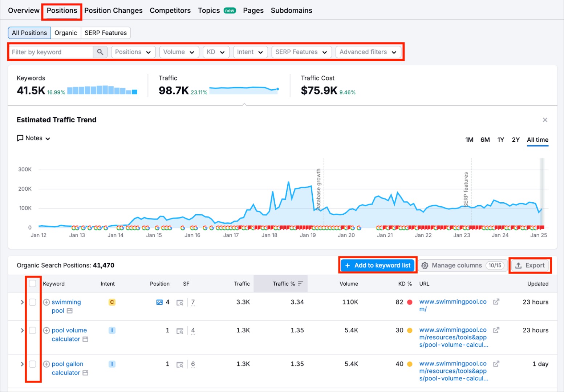Open SERP snapshot icon after swimming pool keyword
564x392 pixels.
[x=70, y=311]
